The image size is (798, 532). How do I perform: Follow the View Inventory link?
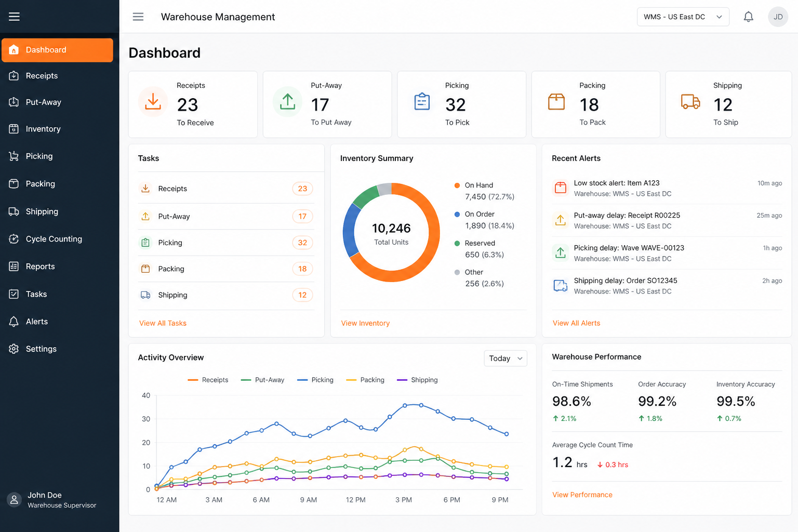pyautogui.click(x=365, y=323)
